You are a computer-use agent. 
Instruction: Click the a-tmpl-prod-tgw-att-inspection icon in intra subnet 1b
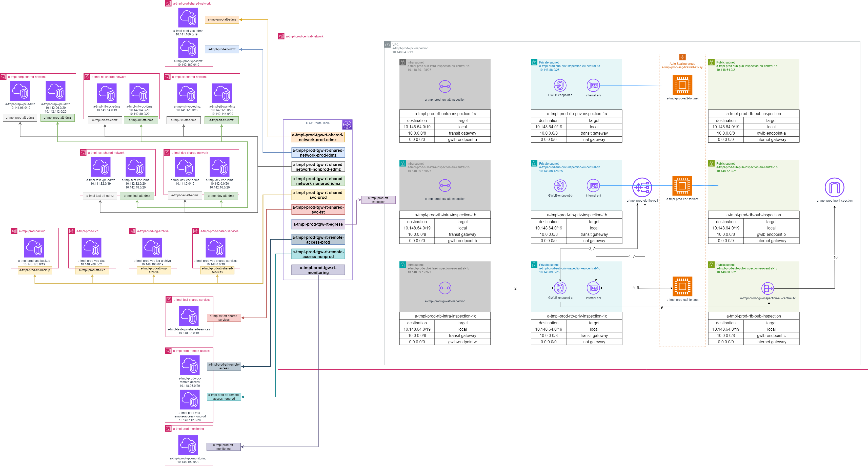[445, 186]
